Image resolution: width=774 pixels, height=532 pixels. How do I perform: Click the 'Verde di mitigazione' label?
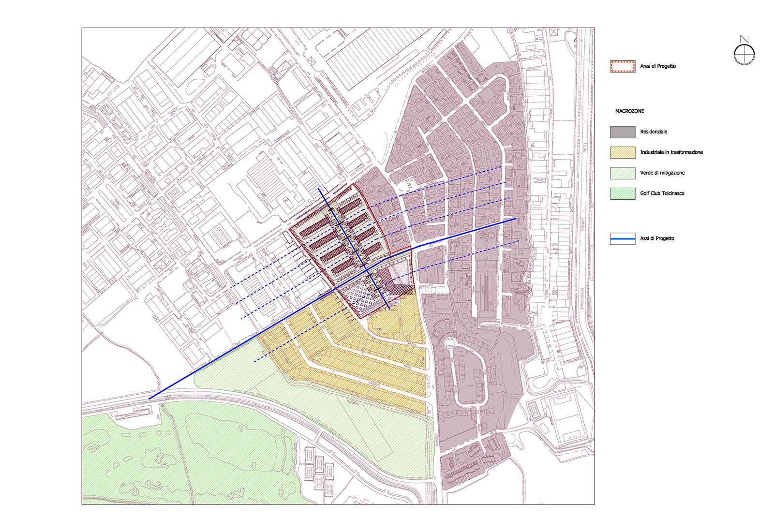[x=662, y=173]
